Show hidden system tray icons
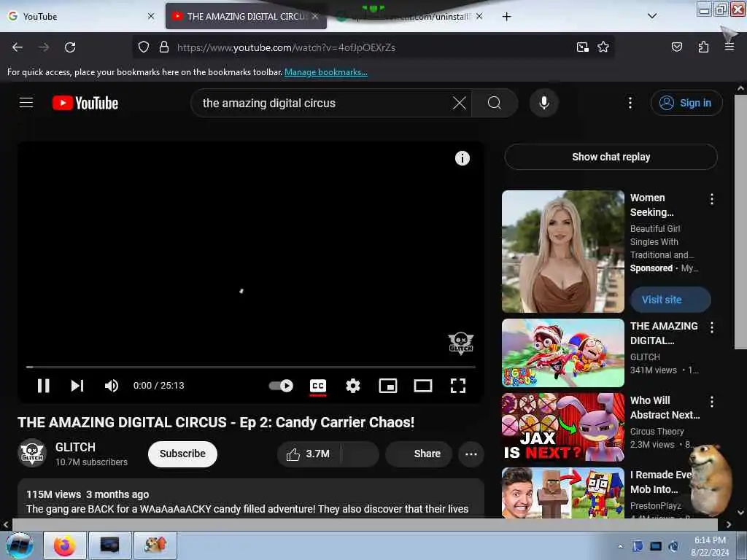The image size is (747, 560). [x=620, y=546]
